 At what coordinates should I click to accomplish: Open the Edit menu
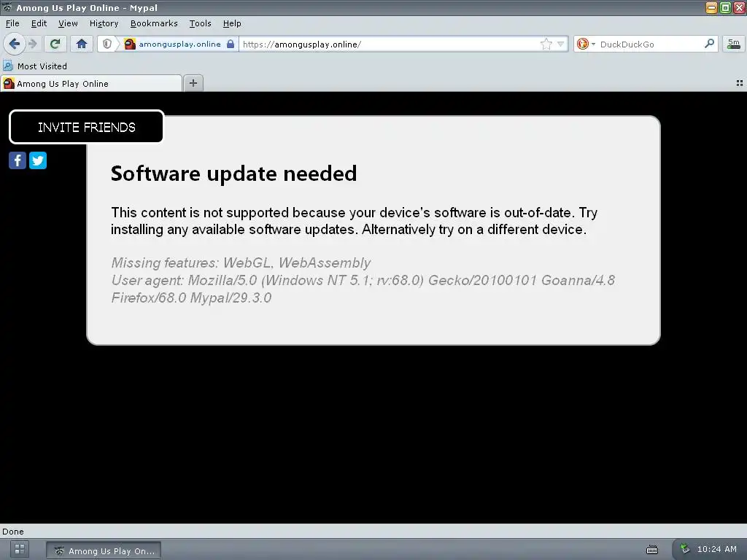[39, 23]
